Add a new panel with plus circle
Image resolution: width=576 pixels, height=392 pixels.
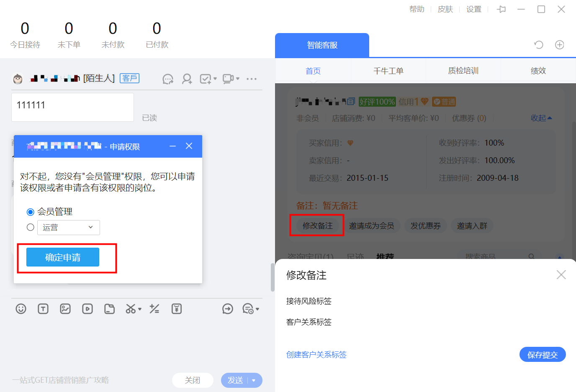tap(560, 45)
